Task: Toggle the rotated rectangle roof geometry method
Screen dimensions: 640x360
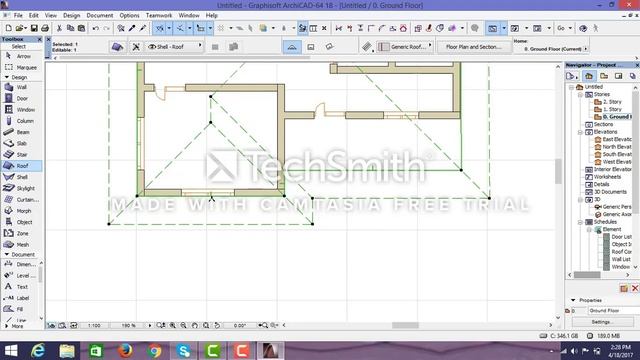Action: (329, 47)
